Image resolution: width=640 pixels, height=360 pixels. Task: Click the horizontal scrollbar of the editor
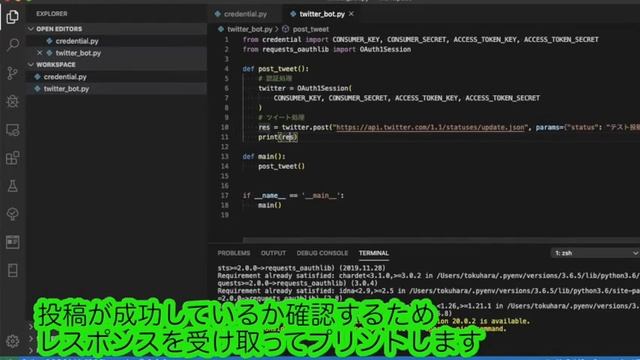tap(441, 240)
